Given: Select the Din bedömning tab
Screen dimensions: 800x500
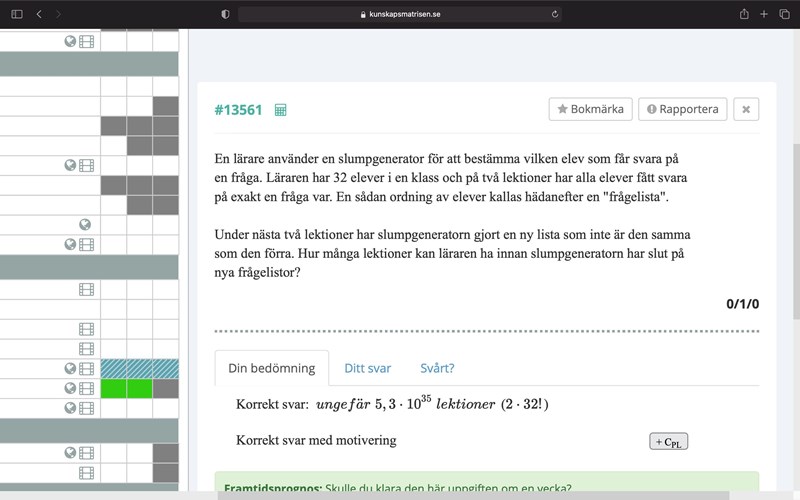Looking at the screenshot, I should (271, 368).
